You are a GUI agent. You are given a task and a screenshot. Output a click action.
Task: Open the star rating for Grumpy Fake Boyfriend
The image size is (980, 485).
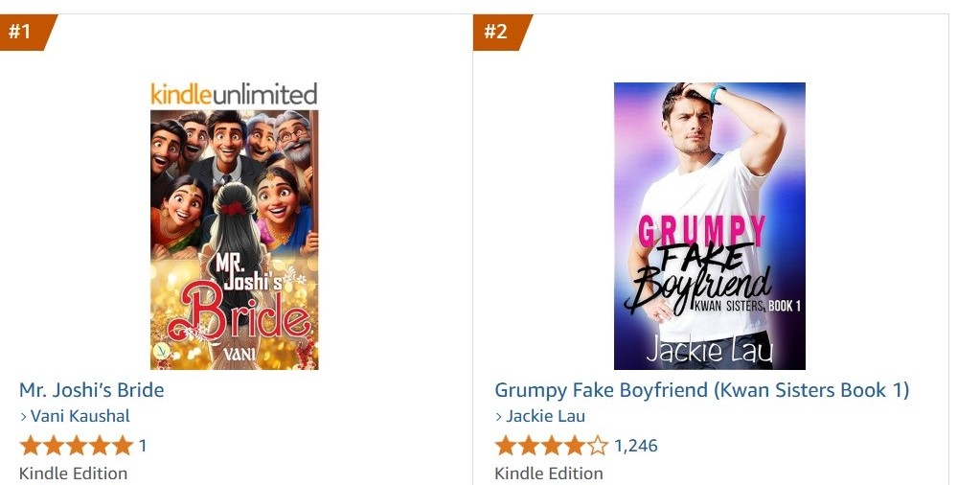551,446
